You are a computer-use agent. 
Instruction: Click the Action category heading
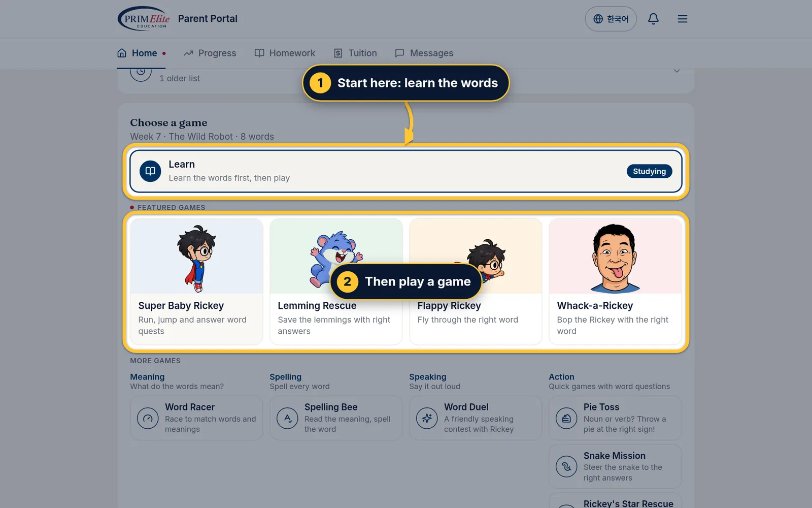coord(561,377)
